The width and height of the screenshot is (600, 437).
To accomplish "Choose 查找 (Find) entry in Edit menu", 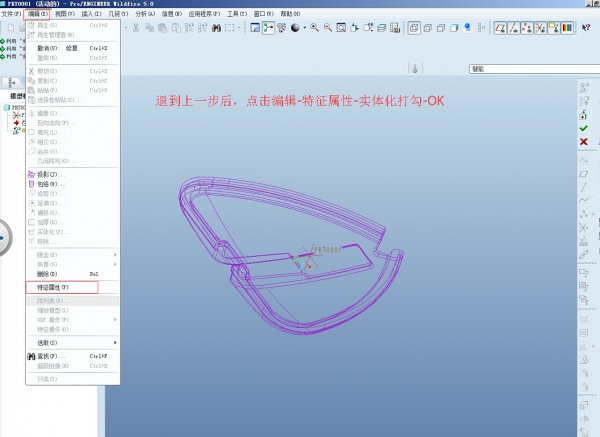I will tap(72, 356).
